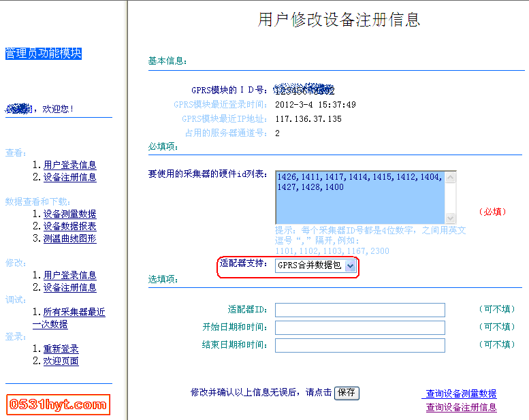The image size is (529, 420).
Task: Click the 开始日期和时间 input field
Action: (359, 327)
